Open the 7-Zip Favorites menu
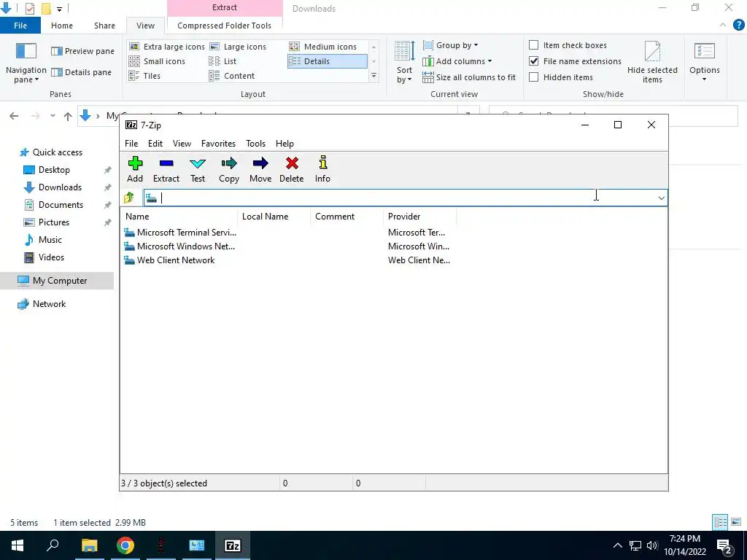Image resolution: width=747 pixels, height=560 pixels. (x=218, y=144)
